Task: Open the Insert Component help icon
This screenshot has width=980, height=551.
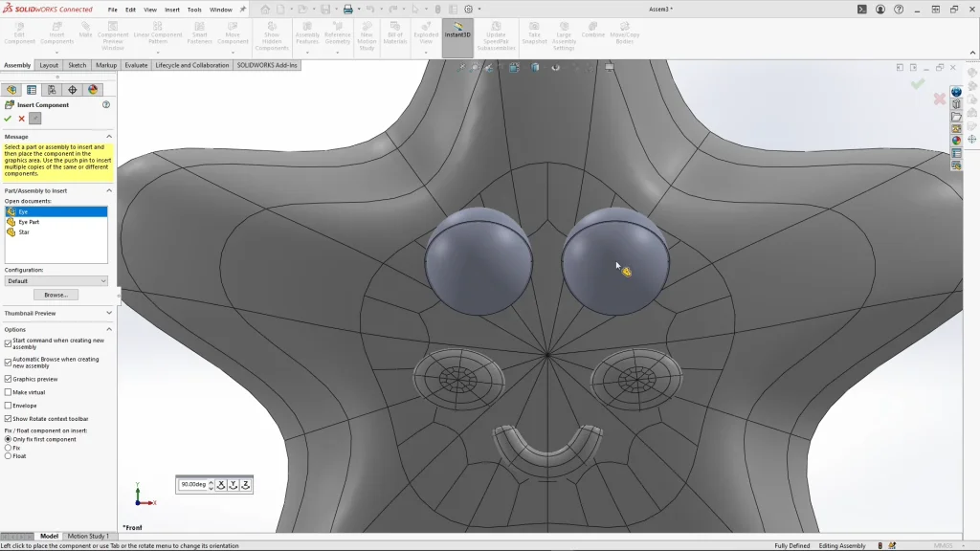Action: click(x=106, y=105)
